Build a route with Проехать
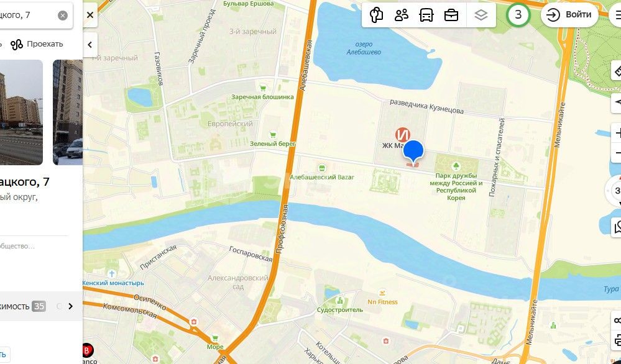This screenshot has height=364, width=621. [37, 44]
